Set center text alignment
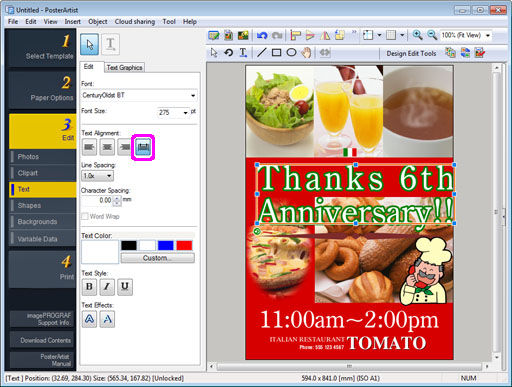The width and height of the screenshot is (512, 387). (107, 147)
